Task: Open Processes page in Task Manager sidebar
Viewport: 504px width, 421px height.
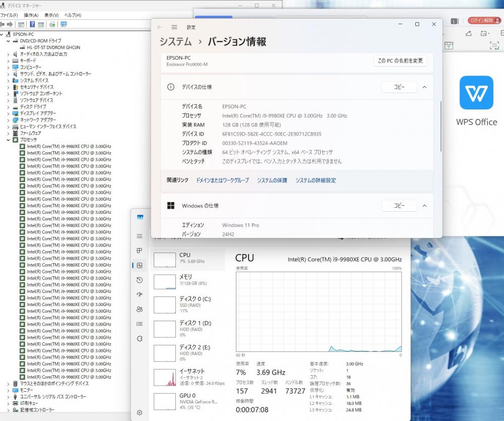Action: pyautogui.click(x=140, y=251)
